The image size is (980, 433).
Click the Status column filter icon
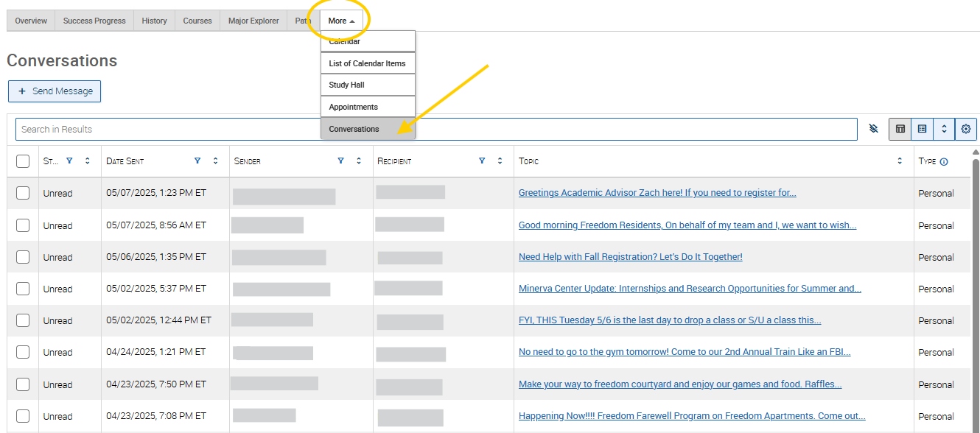click(x=69, y=161)
